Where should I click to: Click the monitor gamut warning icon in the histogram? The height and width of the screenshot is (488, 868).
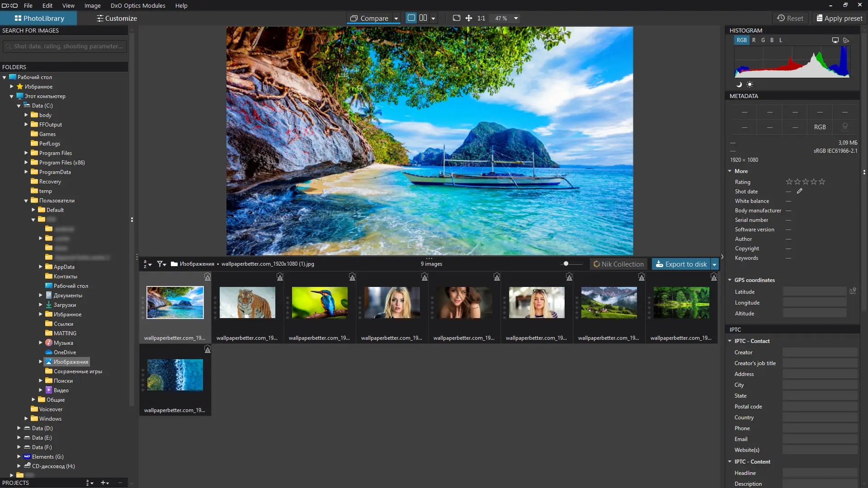pyautogui.click(x=835, y=40)
